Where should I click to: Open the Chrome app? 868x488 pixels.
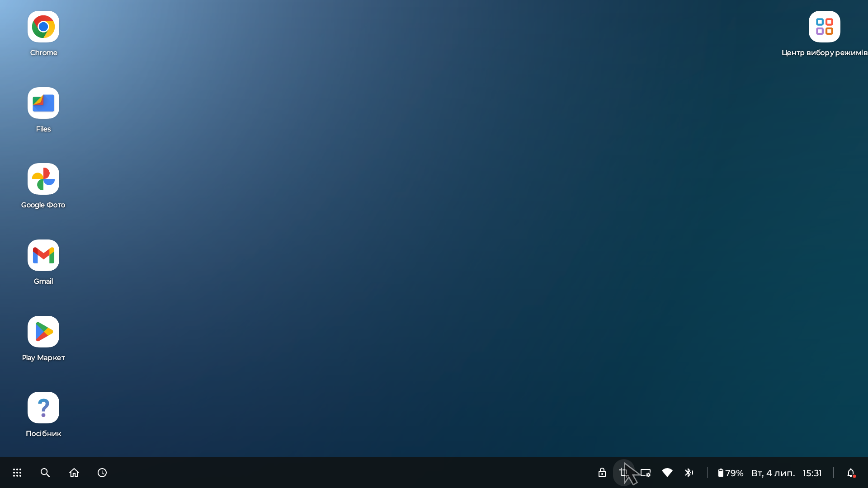point(43,27)
